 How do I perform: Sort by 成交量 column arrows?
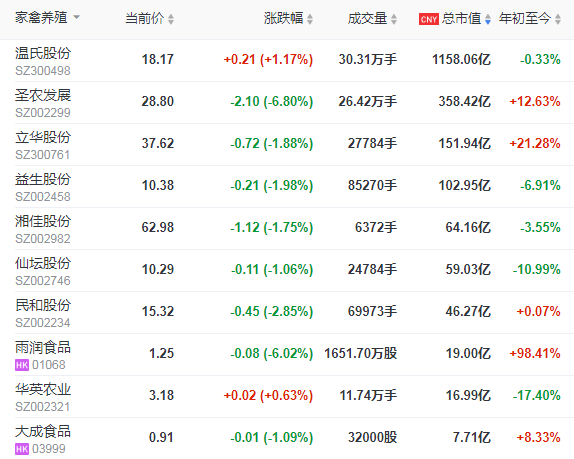tap(394, 19)
